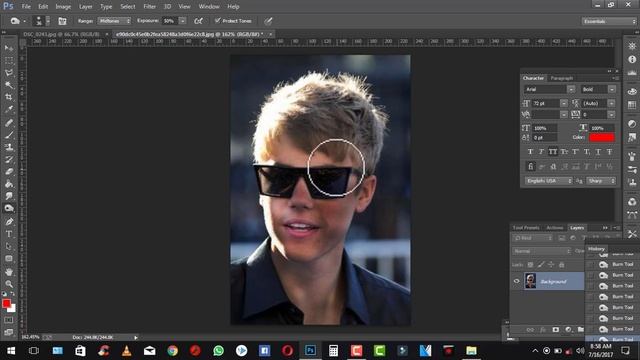Select the Zoom tool

9,284
